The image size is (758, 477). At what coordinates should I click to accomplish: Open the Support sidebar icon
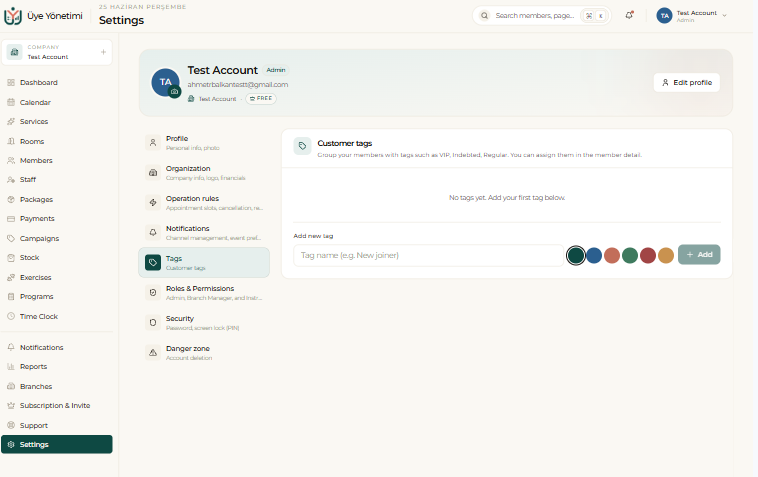(11, 425)
